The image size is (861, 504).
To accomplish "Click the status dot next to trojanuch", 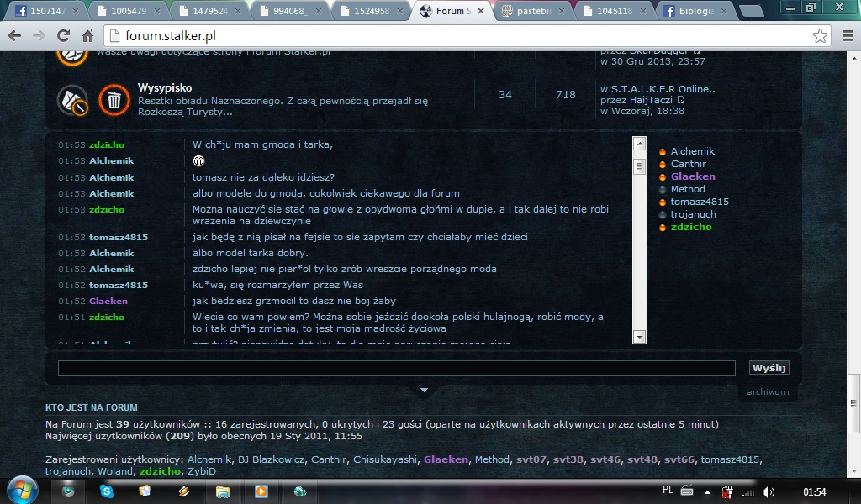I will (x=663, y=214).
